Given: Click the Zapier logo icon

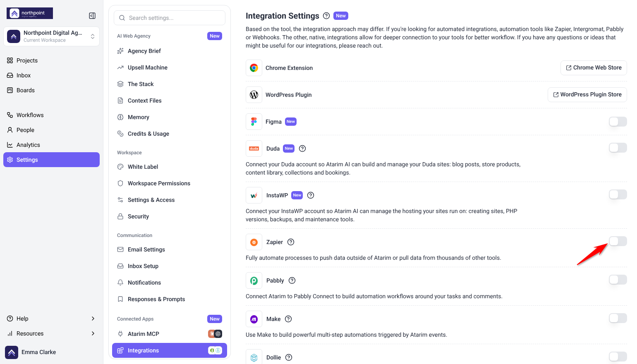Looking at the screenshot, I should [x=254, y=242].
